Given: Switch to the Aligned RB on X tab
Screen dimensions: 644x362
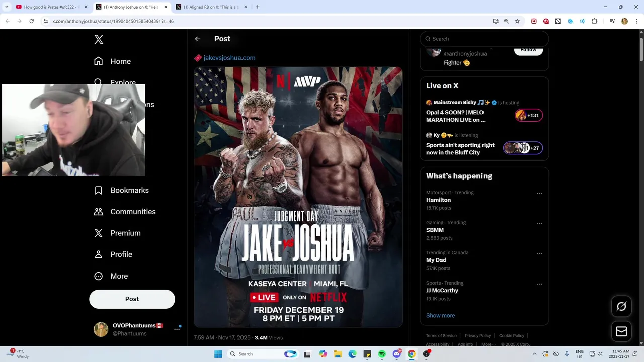Looking at the screenshot, I should 210,7.
